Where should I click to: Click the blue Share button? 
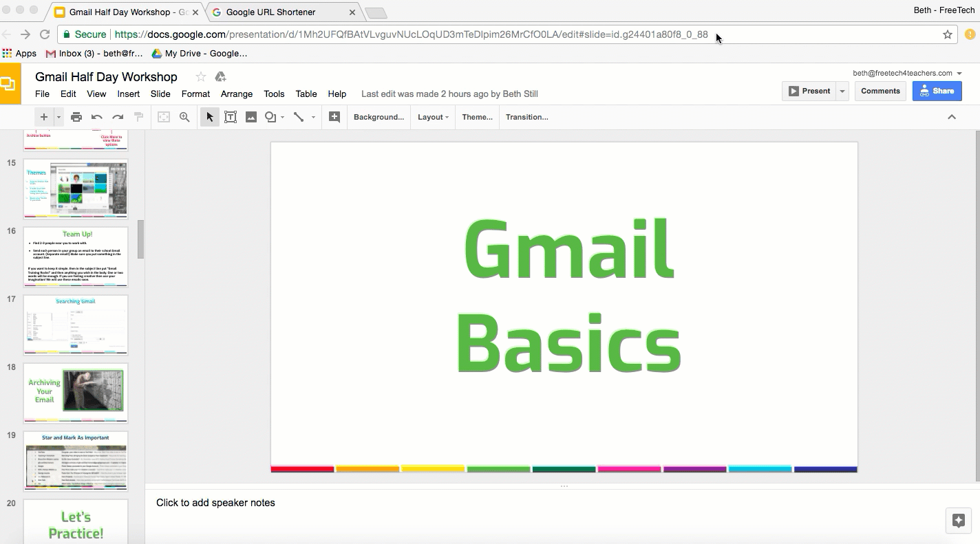click(x=937, y=91)
